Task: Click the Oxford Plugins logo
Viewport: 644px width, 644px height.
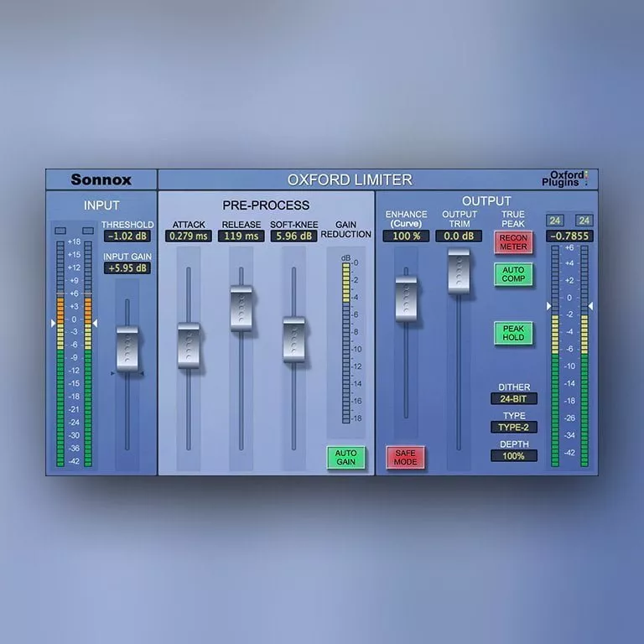Action: 563,179
